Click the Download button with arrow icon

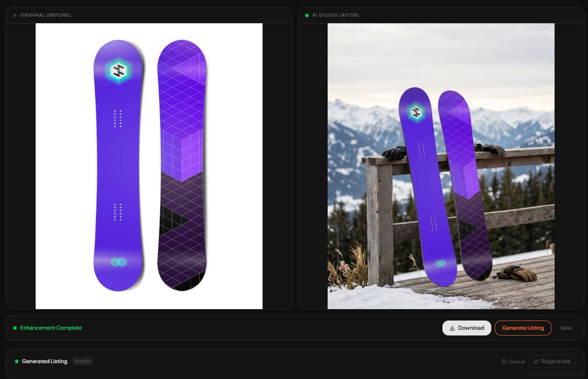click(x=467, y=328)
